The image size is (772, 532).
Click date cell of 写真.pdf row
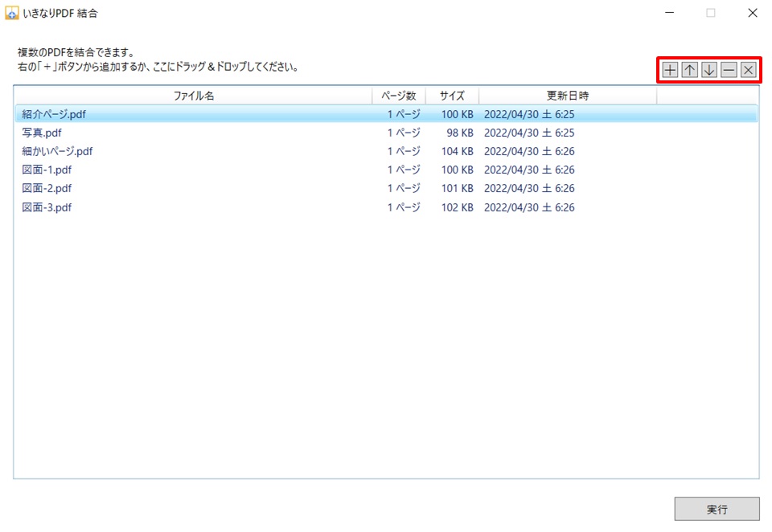529,133
